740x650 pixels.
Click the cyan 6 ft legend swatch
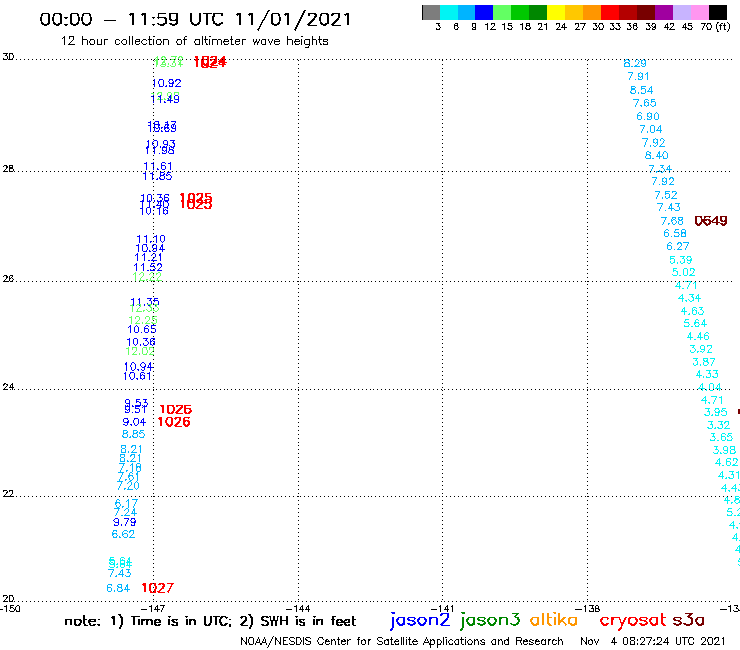(449, 12)
